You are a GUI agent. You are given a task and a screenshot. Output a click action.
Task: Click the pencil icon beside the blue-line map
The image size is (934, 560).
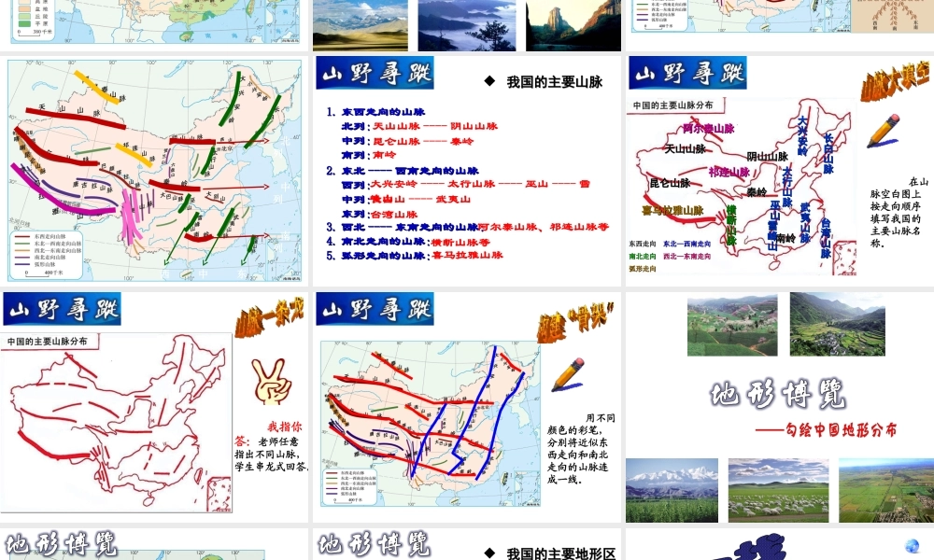pyautogui.click(x=568, y=374)
